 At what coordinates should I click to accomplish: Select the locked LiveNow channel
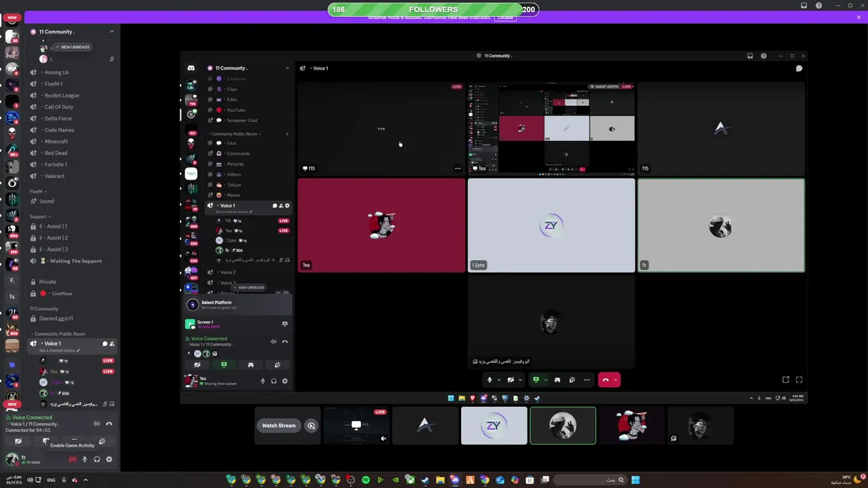coord(61,293)
